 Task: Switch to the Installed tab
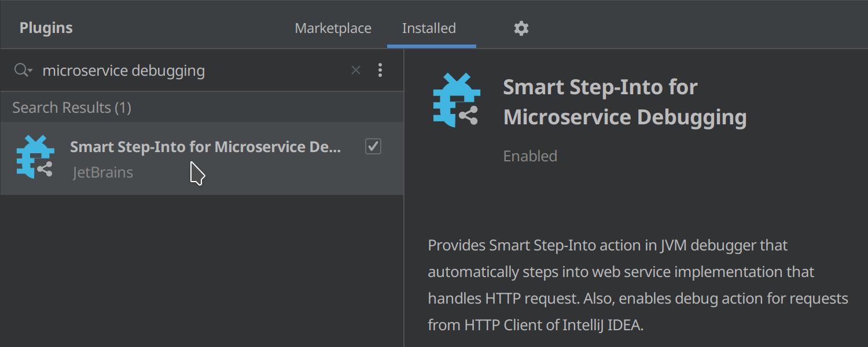pyautogui.click(x=429, y=28)
